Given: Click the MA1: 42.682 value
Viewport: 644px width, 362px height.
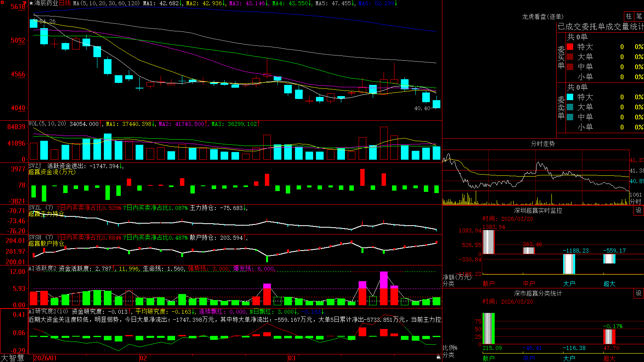Looking at the screenshot, I should point(163,3).
